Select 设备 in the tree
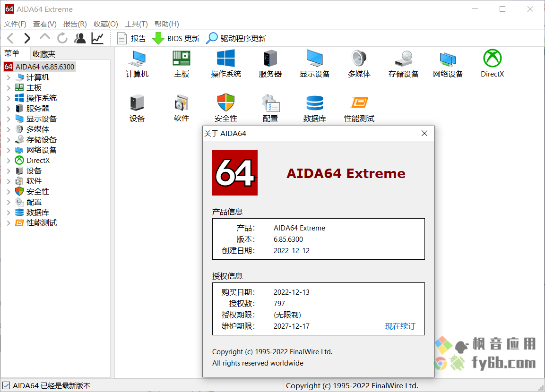545x392 pixels. coord(34,171)
